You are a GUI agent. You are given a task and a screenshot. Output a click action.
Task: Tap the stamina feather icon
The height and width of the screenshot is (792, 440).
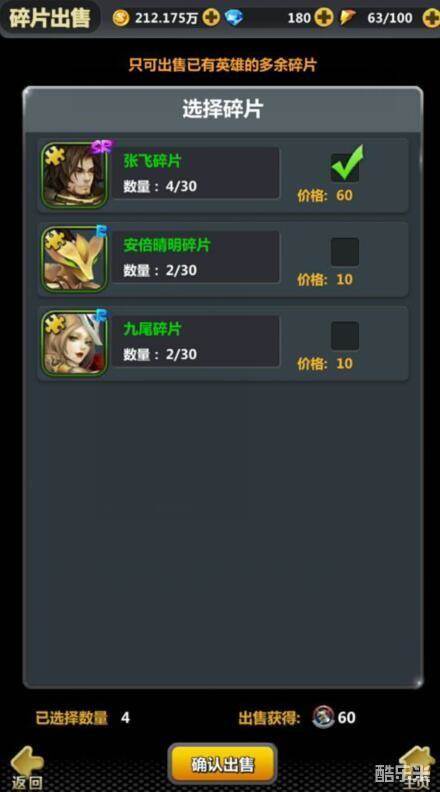pyautogui.click(x=348, y=18)
